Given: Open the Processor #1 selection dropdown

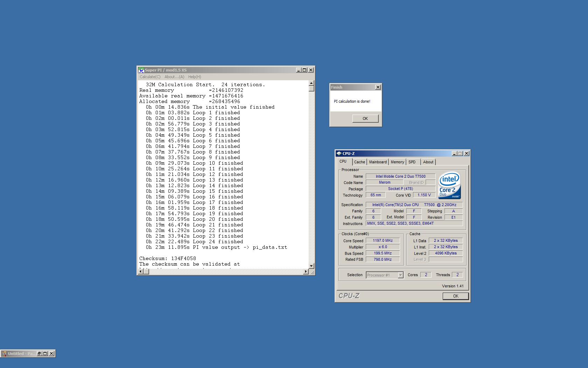Looking at the screenshot, I should pos(400,275).
